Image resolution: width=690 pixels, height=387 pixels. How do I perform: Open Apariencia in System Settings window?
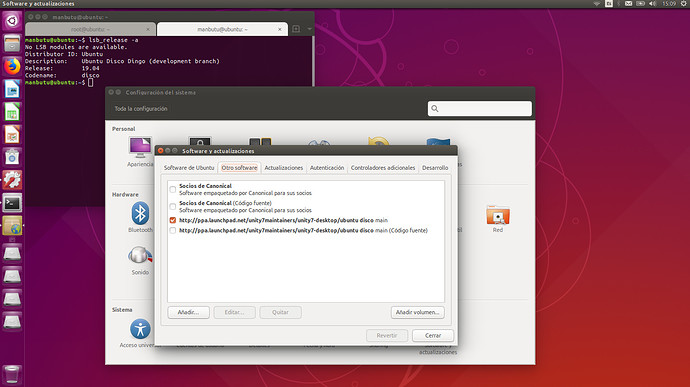point(140,152)
